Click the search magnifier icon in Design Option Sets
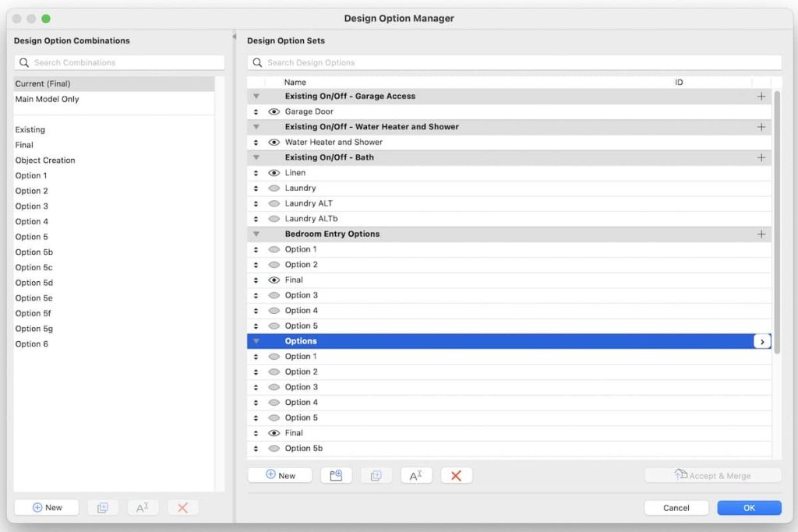 point(257,62)
